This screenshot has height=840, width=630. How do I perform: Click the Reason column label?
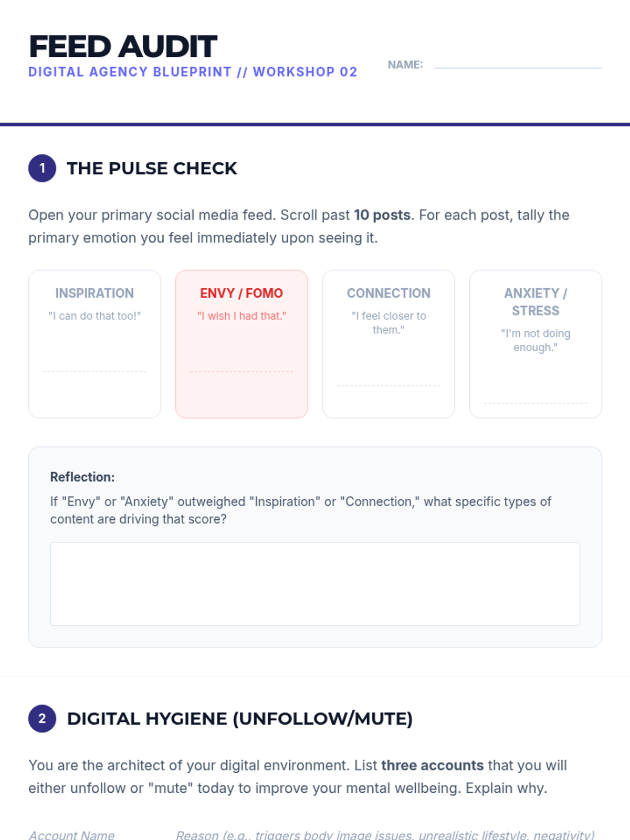point(385,835)
